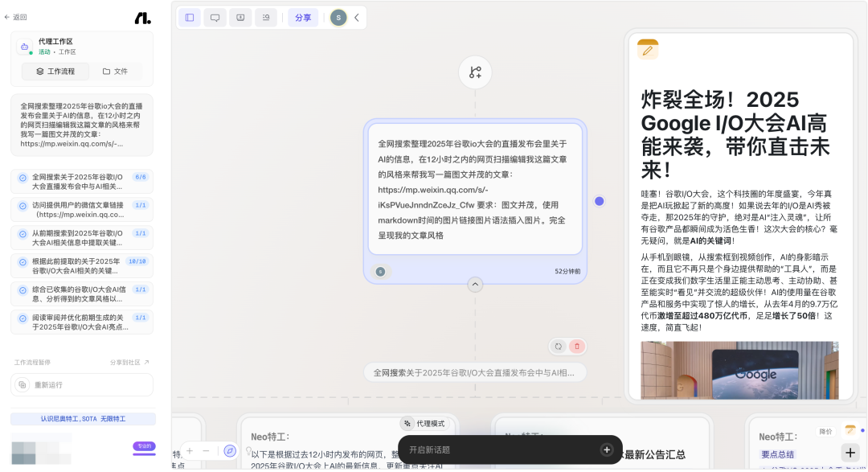Screen dimensions: 868x472
Task: Click the small S avatar in prompt card
Action: (380, 272)
